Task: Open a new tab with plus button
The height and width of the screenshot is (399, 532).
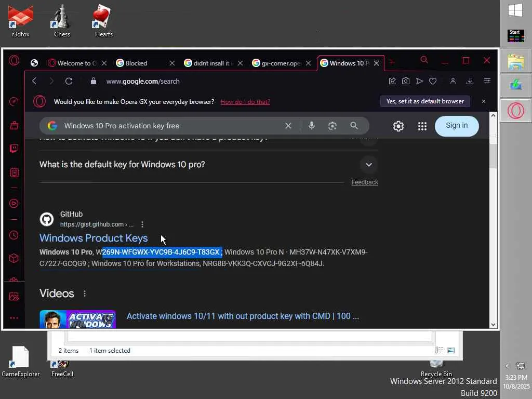Action: pos(392,62)
